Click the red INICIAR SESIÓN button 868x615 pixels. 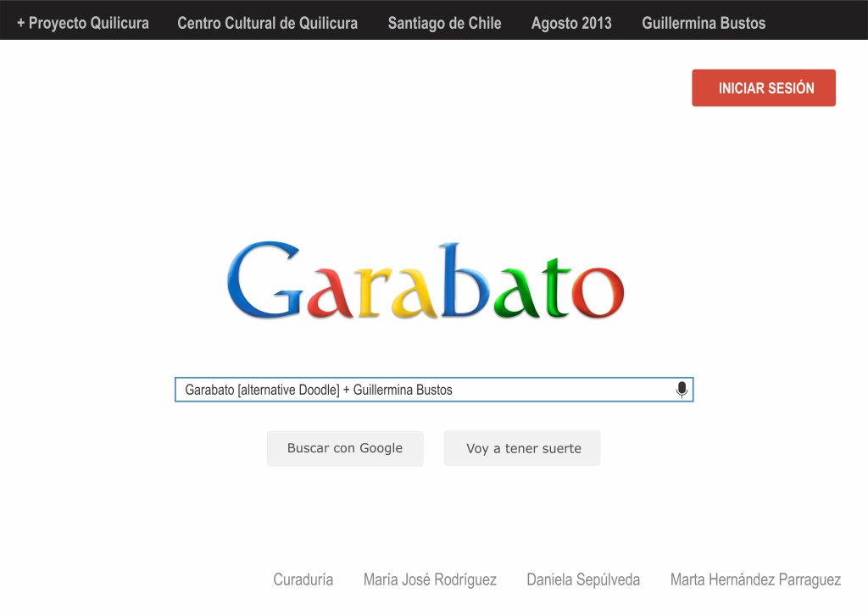click(x=764, y=88)
